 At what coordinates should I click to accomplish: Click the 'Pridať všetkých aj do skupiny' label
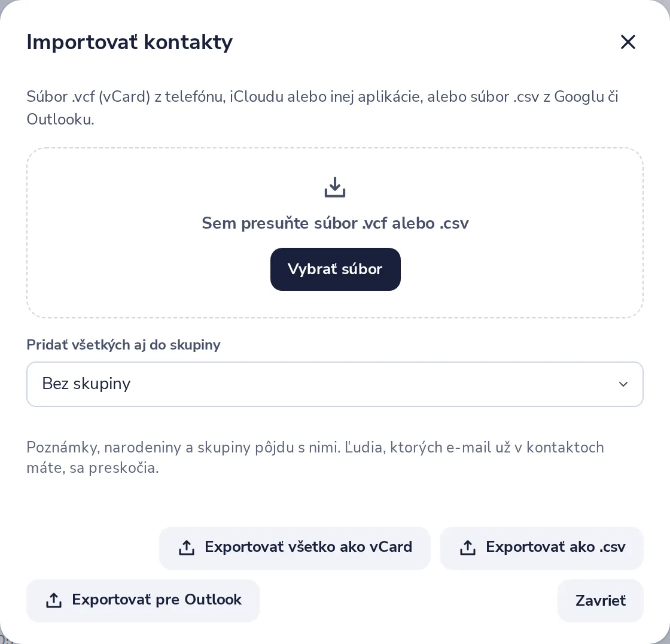click(123, 345)
